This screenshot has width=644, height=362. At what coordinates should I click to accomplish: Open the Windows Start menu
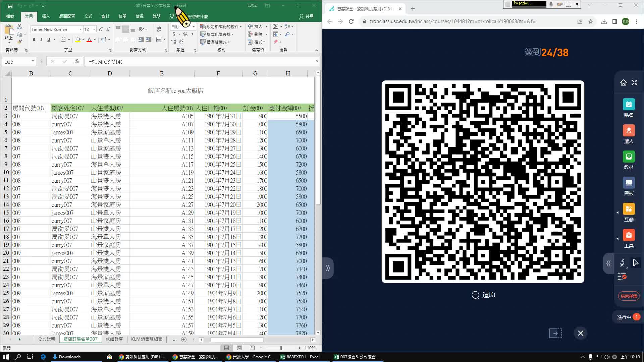click(x=6, y=357)
